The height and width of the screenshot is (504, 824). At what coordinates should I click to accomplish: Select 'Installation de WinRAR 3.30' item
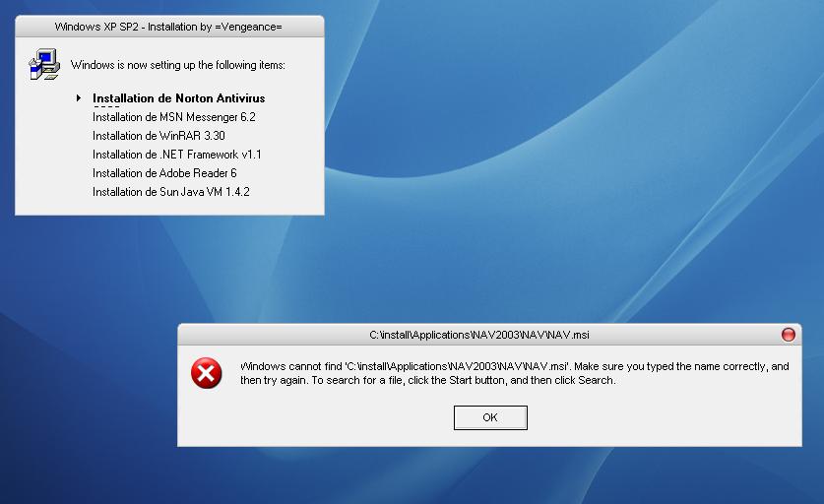[158, 136]
